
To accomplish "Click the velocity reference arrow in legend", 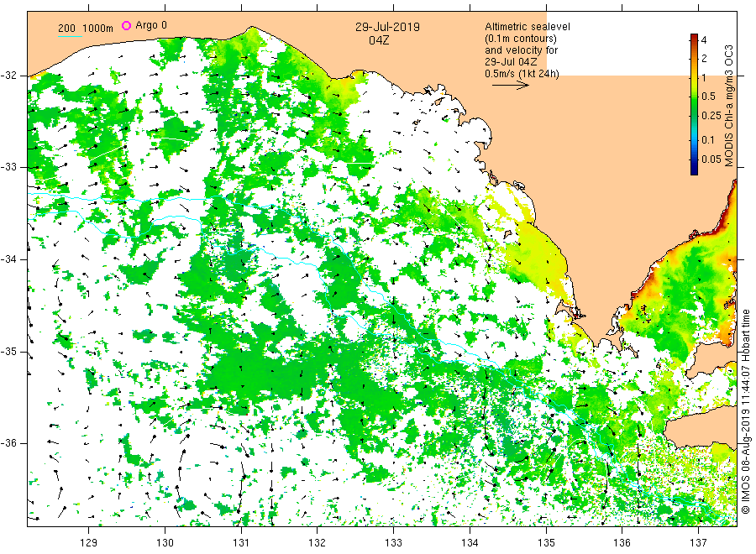I will [510, 86].
